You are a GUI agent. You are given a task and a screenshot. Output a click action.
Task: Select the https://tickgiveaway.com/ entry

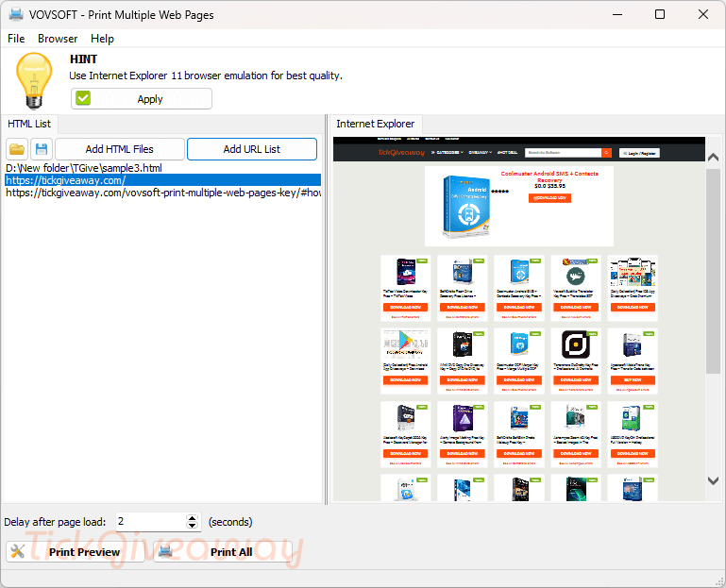point(163,180)
